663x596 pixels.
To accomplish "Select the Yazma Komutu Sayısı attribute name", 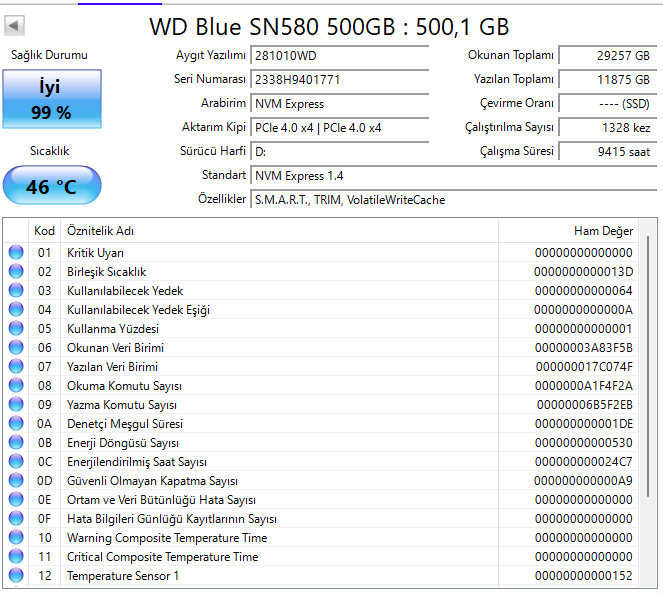I will tap(122, 405).
